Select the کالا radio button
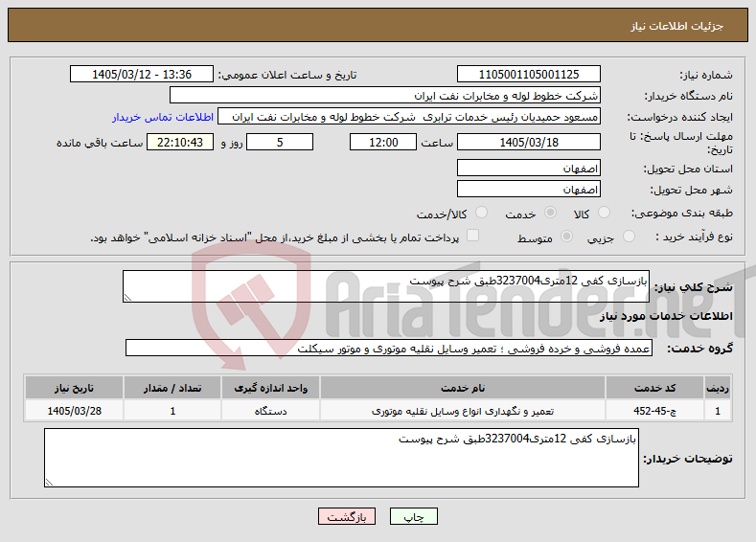The width and height of the screenshot is (756, 542). 604,213
